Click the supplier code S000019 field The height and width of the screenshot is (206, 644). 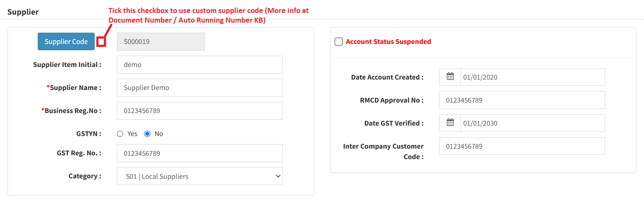coord(160,42)
